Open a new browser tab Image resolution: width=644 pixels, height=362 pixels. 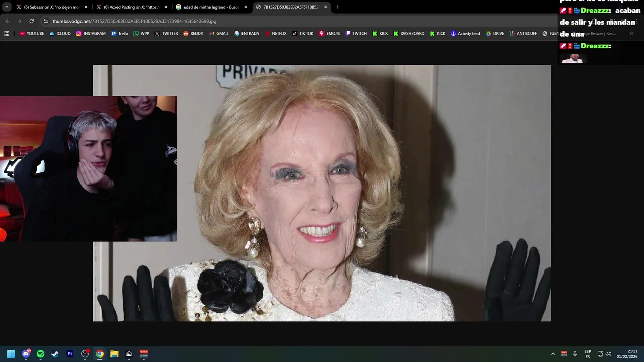pos(337,7)
